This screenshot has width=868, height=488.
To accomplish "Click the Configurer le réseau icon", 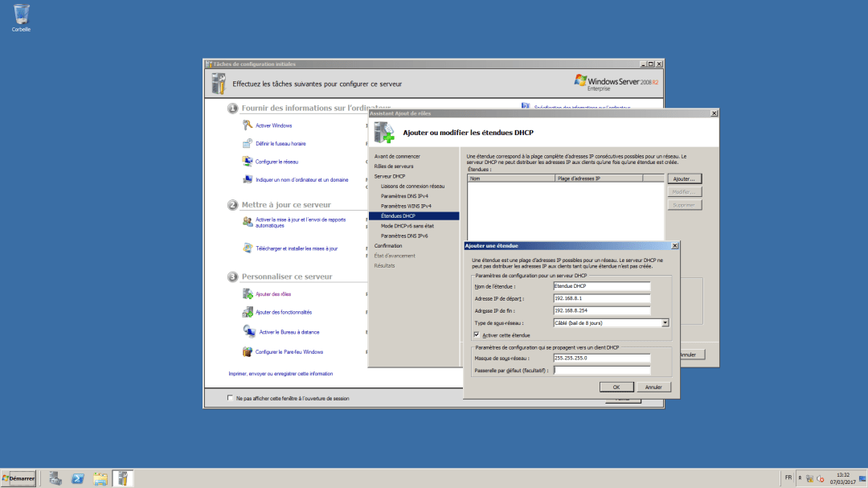I will (246, 161).
